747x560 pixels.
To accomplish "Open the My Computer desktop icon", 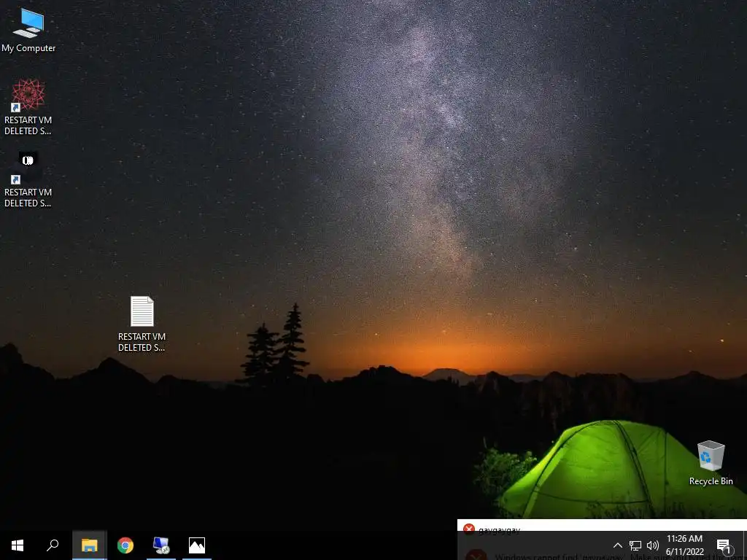I will [28, 30].
